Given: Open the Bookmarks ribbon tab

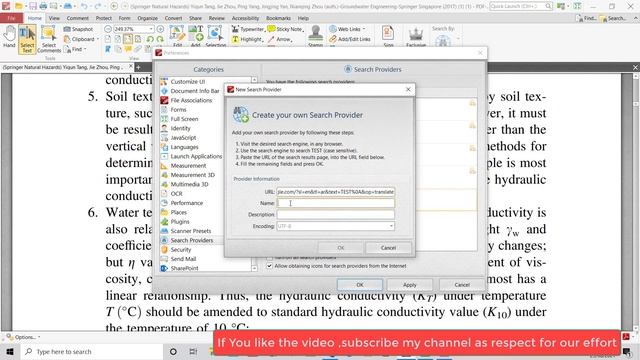Looking at the screenshot, I should 278,18.
